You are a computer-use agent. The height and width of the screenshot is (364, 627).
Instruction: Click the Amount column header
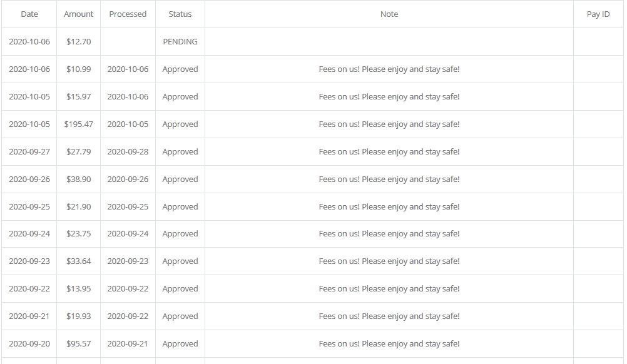point(79,14)
